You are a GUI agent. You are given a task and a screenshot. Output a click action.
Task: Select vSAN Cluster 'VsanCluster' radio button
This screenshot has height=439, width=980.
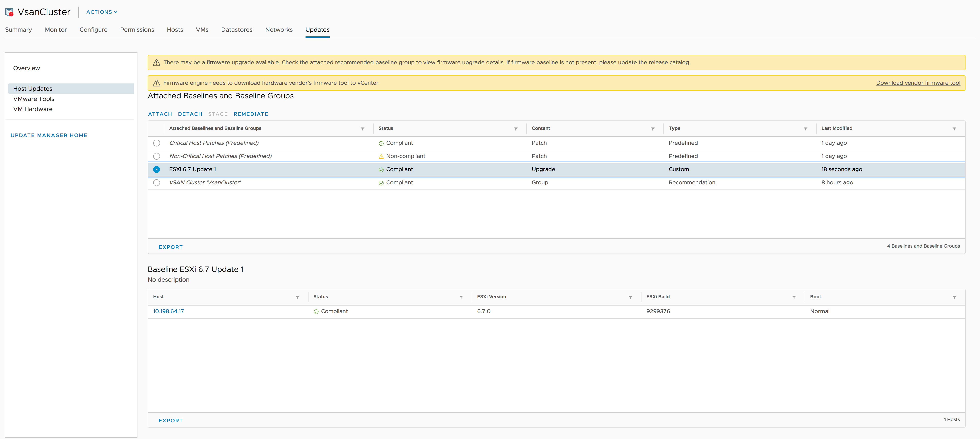[156, 183]
